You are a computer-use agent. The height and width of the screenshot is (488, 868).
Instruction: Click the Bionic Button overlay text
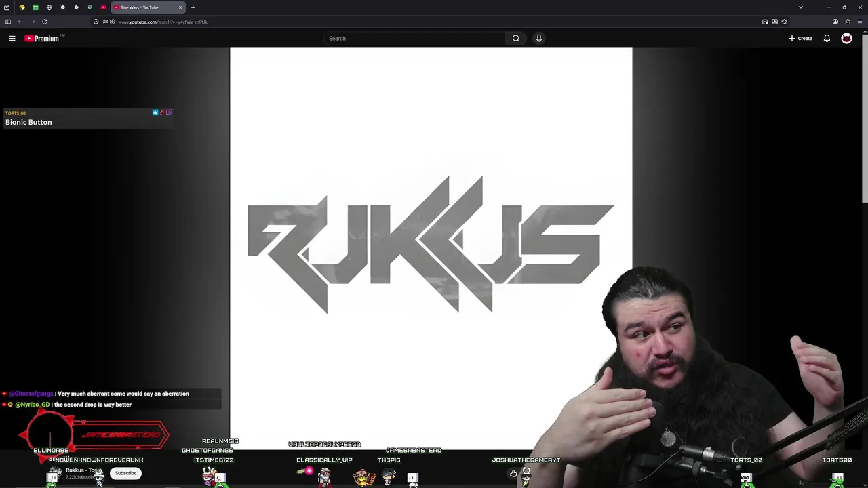(28, 122)
